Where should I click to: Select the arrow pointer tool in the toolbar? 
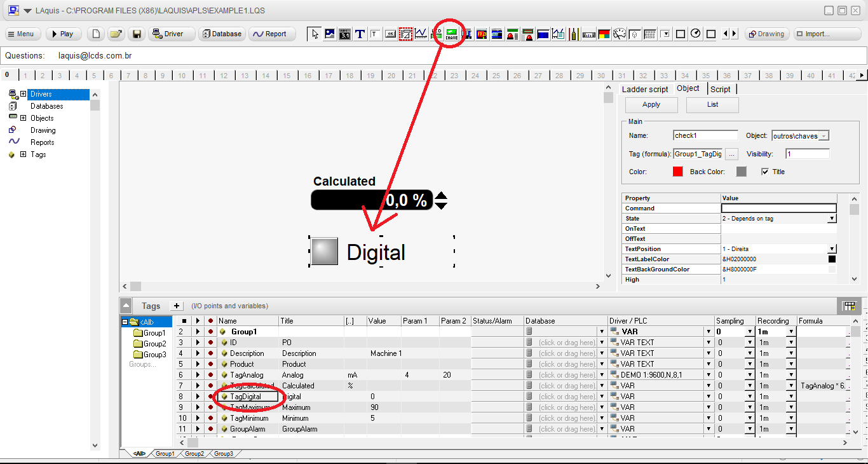click(x=315, y=33)
